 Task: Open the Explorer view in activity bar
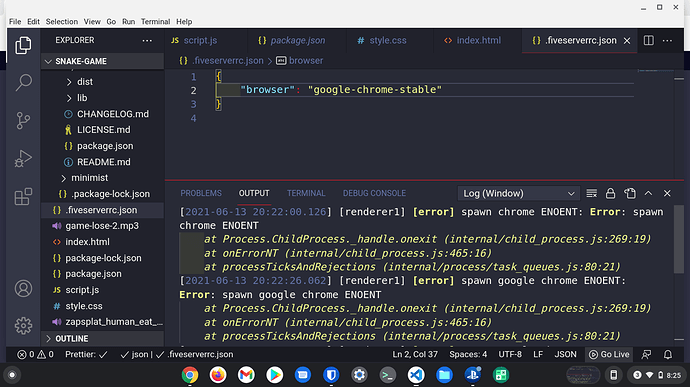click(x=23, y=45)
